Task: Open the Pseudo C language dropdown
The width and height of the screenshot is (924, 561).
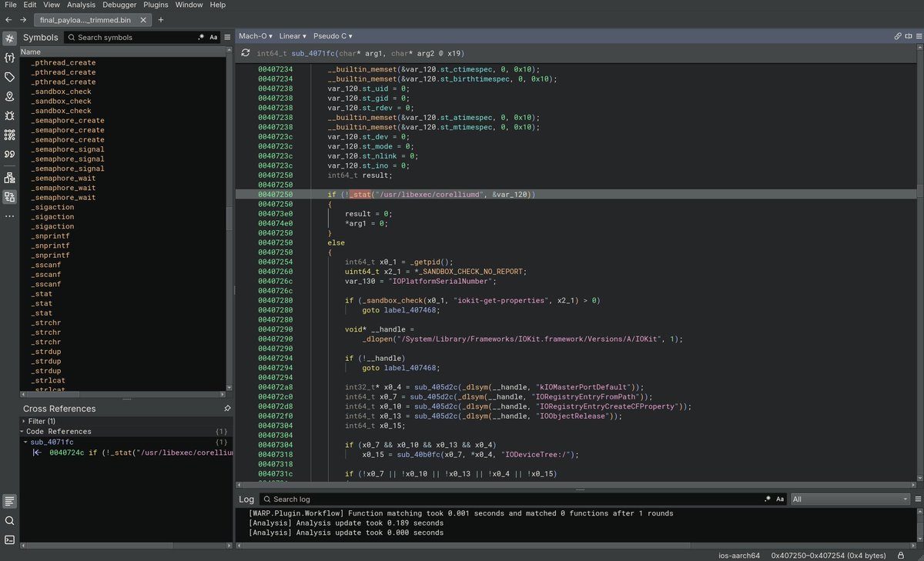Action: pos(333,36)
